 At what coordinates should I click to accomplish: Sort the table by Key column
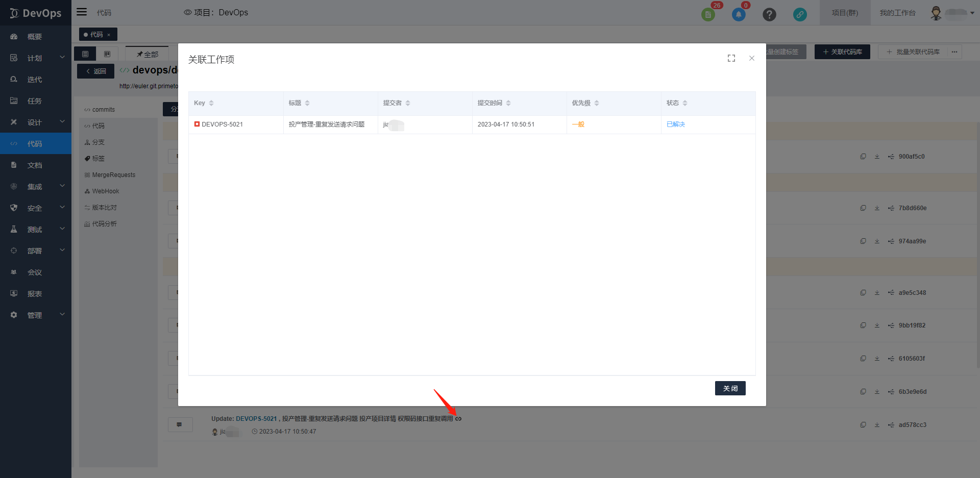tap(211, 103)
